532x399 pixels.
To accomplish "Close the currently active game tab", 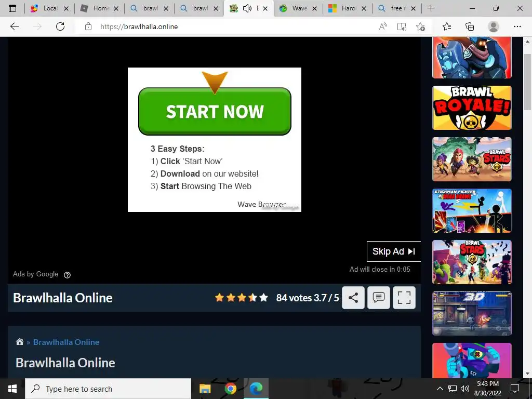I will coord(265,8).
